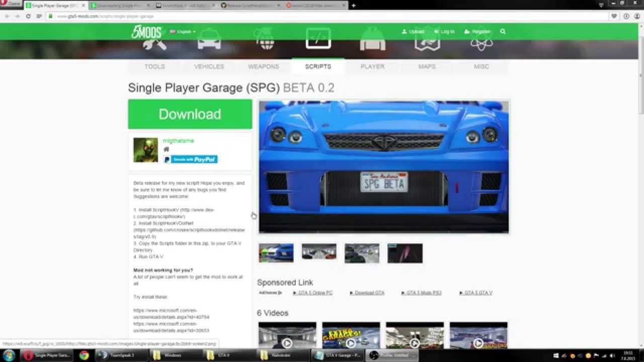644x362 pixels.
Task: Play the third video thumbnail
Action: point(415,336)
